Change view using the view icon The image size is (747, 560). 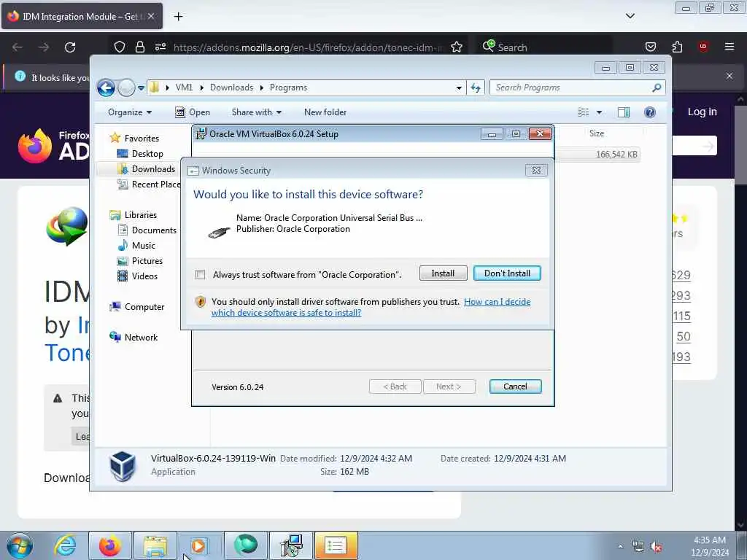pyautogui.click(x=584, y=112)
